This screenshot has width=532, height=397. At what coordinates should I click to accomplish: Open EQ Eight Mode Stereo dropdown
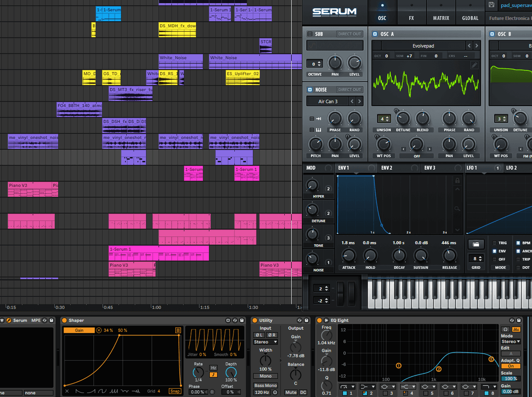coord(511,342)
